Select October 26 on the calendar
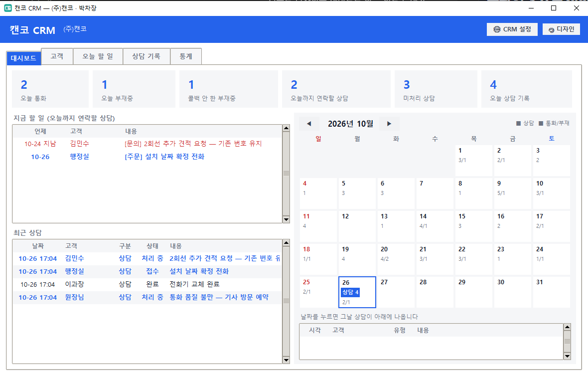 click(357, 292)
